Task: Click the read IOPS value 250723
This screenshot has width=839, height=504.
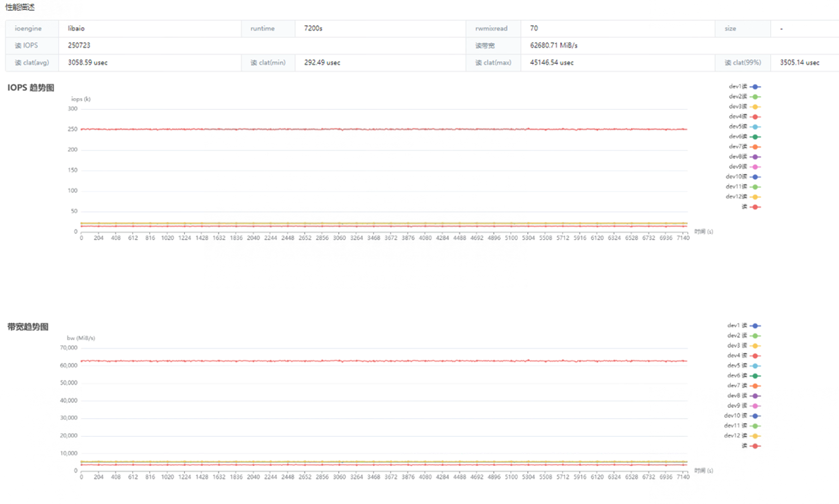Action: [x=79, y=45]
